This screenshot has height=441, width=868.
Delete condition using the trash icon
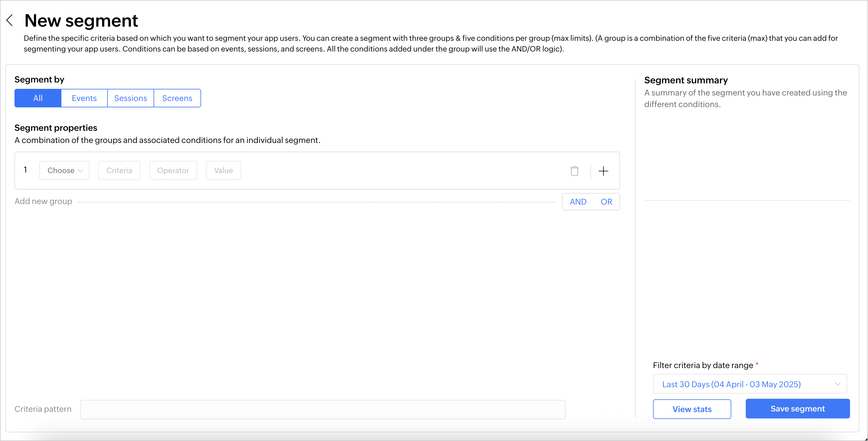(574, 171)
